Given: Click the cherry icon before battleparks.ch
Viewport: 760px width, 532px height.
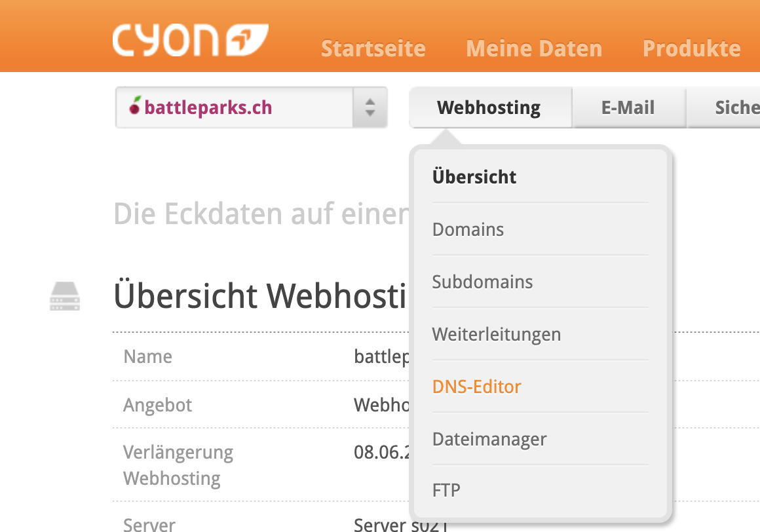Looking at the screenshot, I should (x=135, y=105).
